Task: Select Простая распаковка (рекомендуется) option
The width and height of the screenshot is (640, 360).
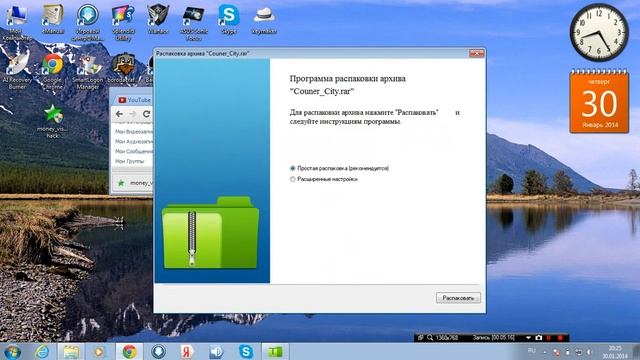Action: [340, 168]
